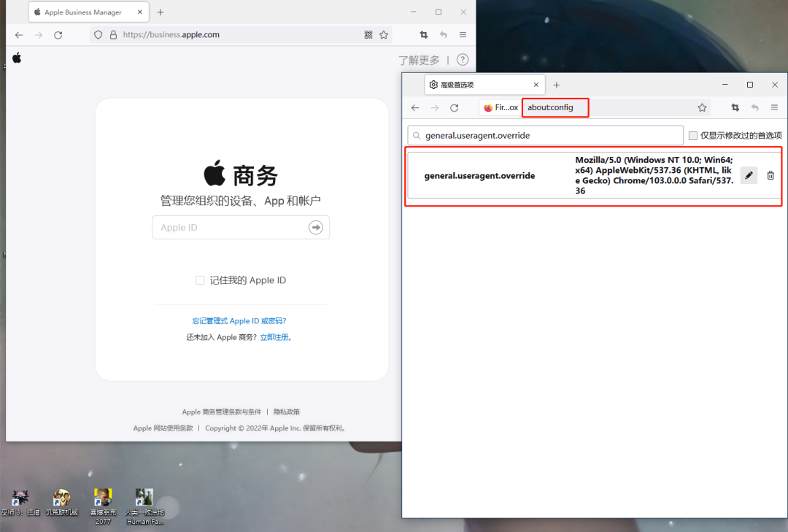The height and width of the screenshot is (532, 788).
Task: Click the Mozilla/5.0 user agent value text
Action: point(654,175)
